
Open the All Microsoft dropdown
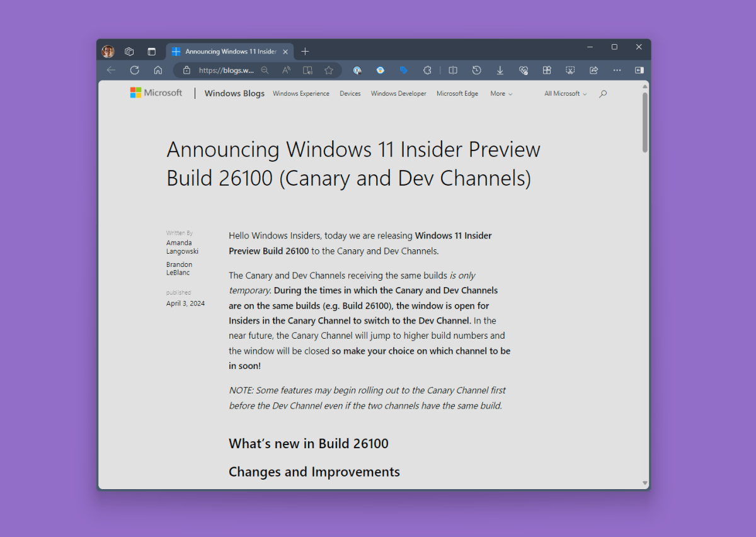564,93
